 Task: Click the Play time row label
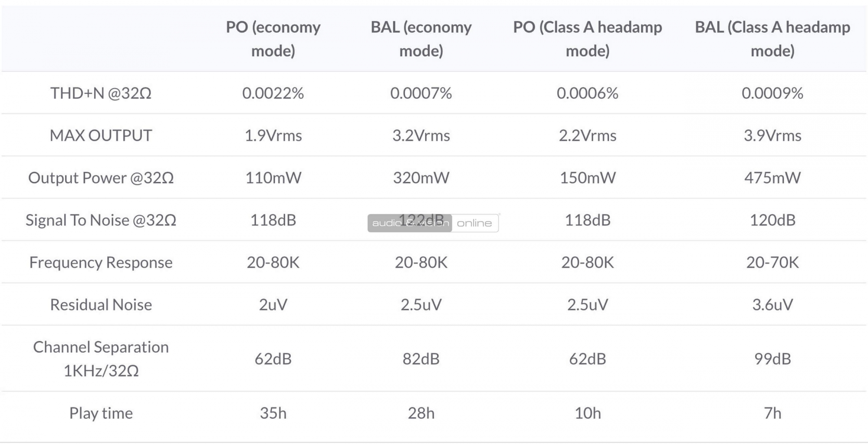(x=101, y=413)
